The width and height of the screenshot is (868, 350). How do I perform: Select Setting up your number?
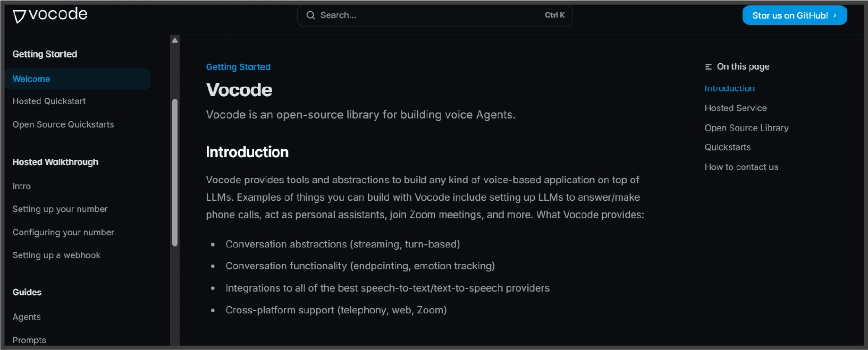[x=60, y=209]
